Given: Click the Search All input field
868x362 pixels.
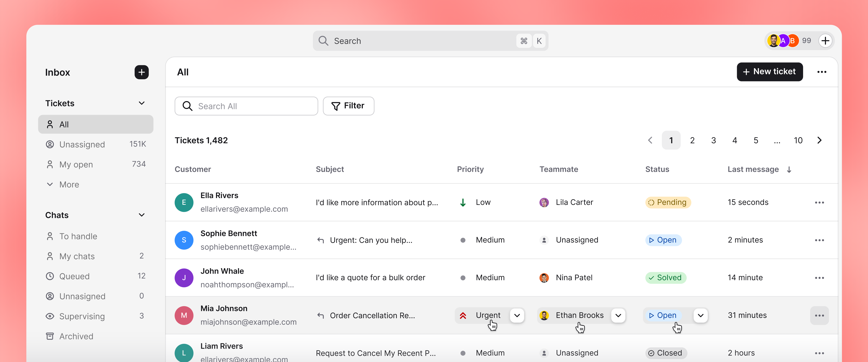Looking at the screenshot, I should coord(246,106).
